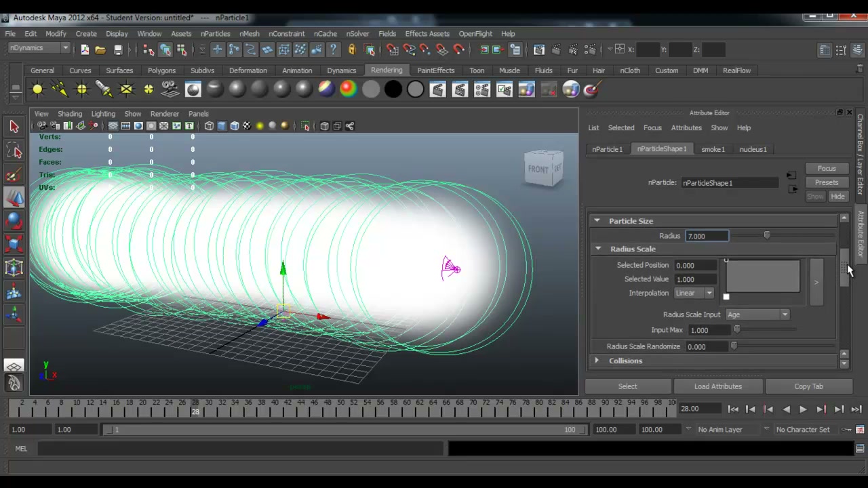This screenshot has height=488, width=868.
Task: Enable smooth shade all cube icon
Action: click(x=222, y=126)
